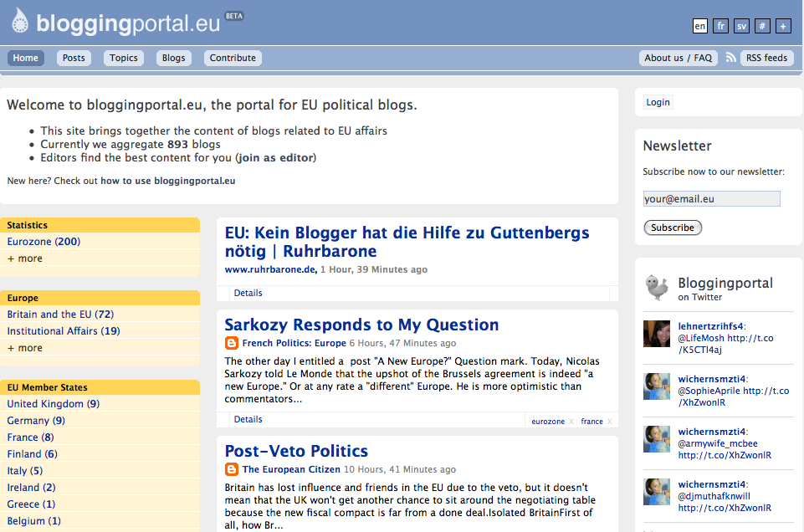Viewport: 804px width, 532px height.
Task: Click the Twitter bird icon
Action: point(657,287)
